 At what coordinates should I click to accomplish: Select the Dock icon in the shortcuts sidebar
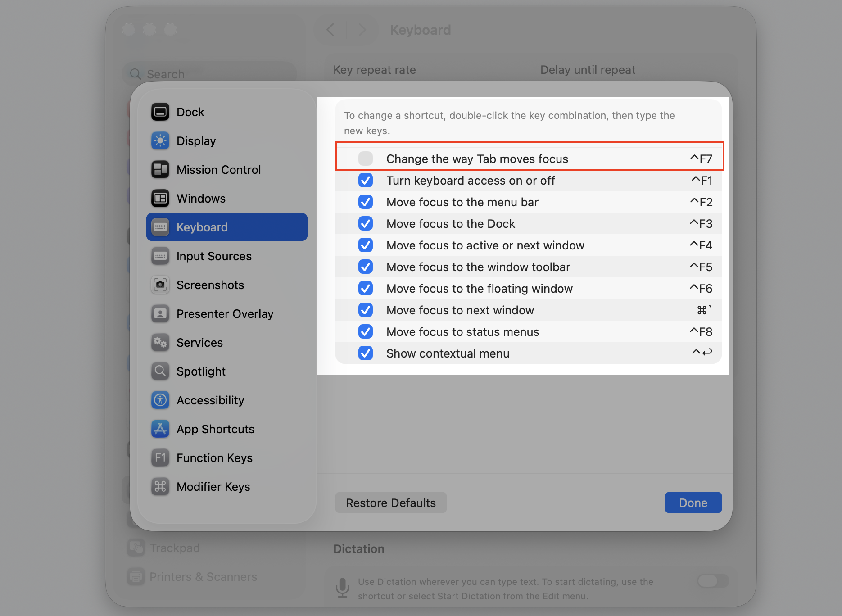(160, 112)
